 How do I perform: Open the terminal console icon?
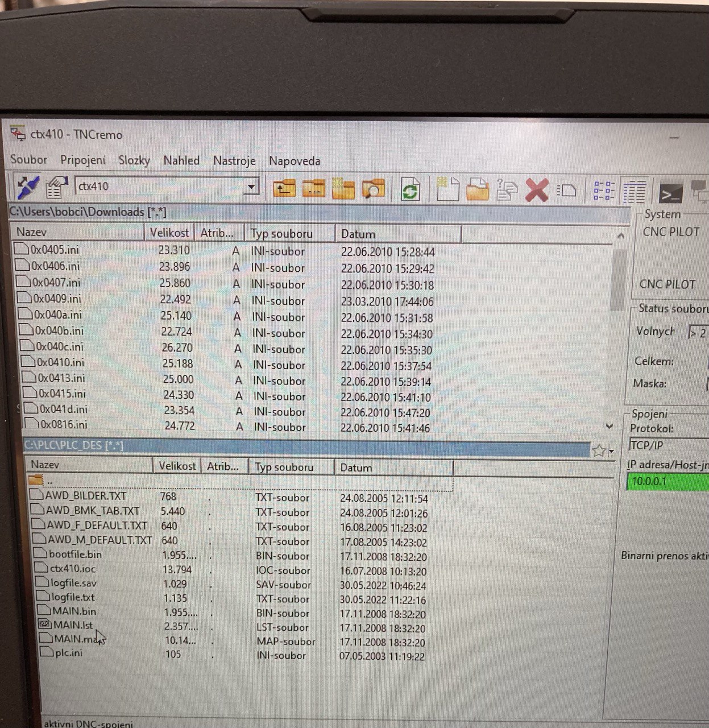pyautogui.click(x=670, y=193)
